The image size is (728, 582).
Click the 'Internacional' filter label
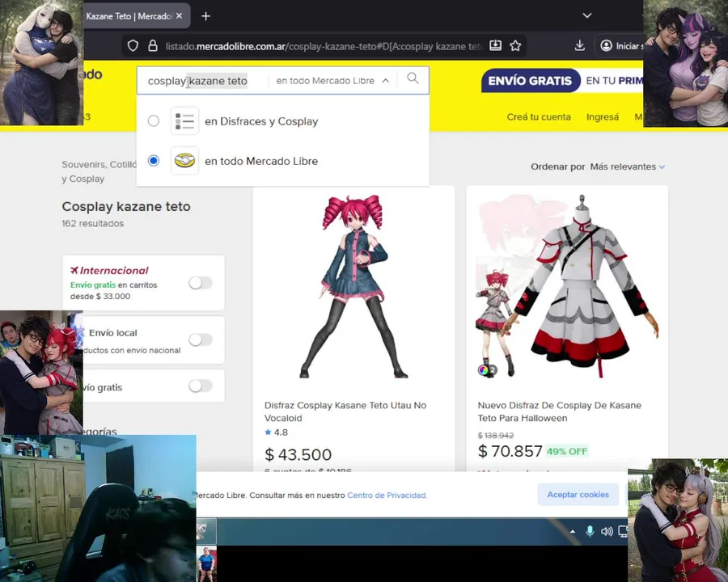[x=109, y=270]
